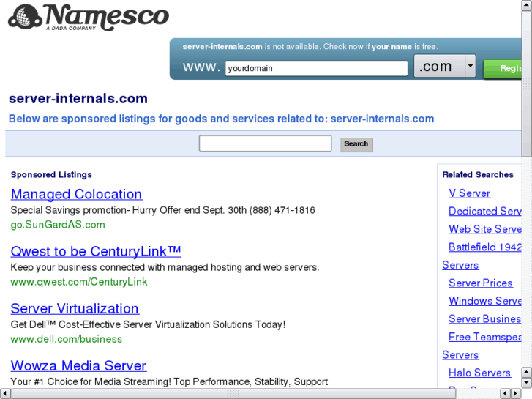Click the search text box
The image size is (532, 399).
point(265,143)
